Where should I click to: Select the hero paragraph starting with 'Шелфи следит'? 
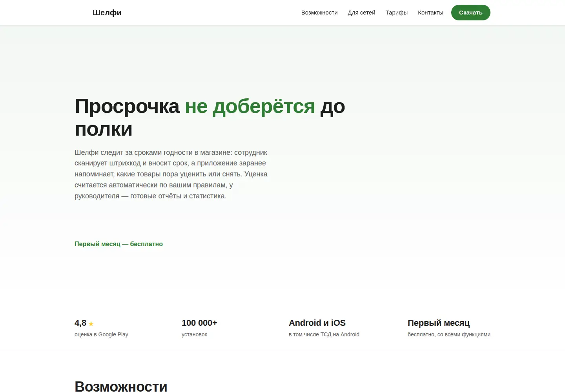171,174
